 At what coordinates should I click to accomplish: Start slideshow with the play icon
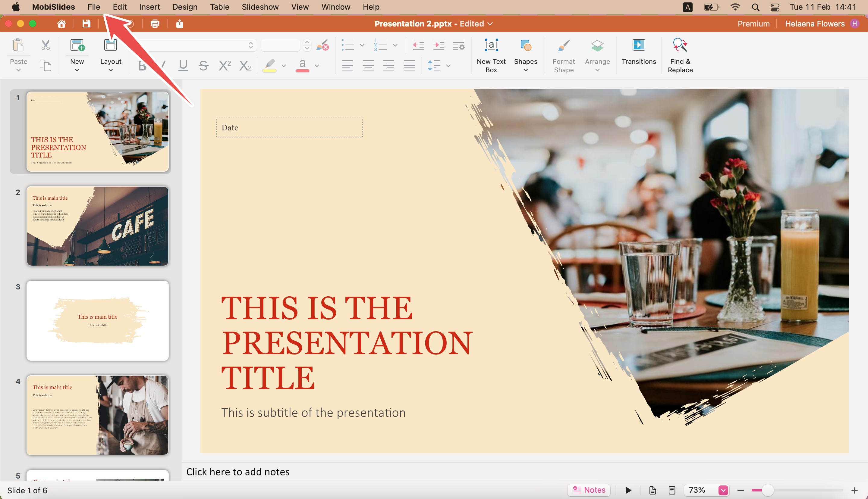coord(628,491)
